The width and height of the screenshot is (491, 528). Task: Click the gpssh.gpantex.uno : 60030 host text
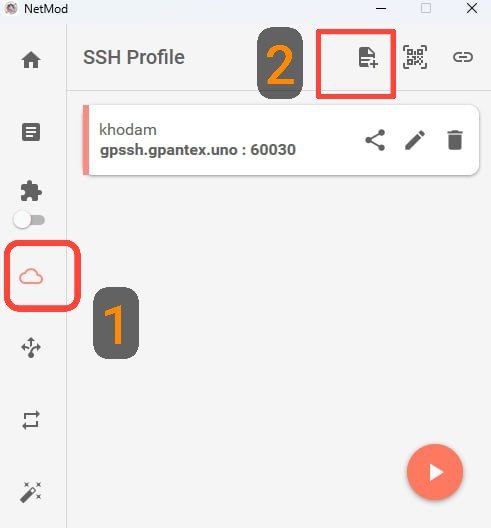pos(198,150)
